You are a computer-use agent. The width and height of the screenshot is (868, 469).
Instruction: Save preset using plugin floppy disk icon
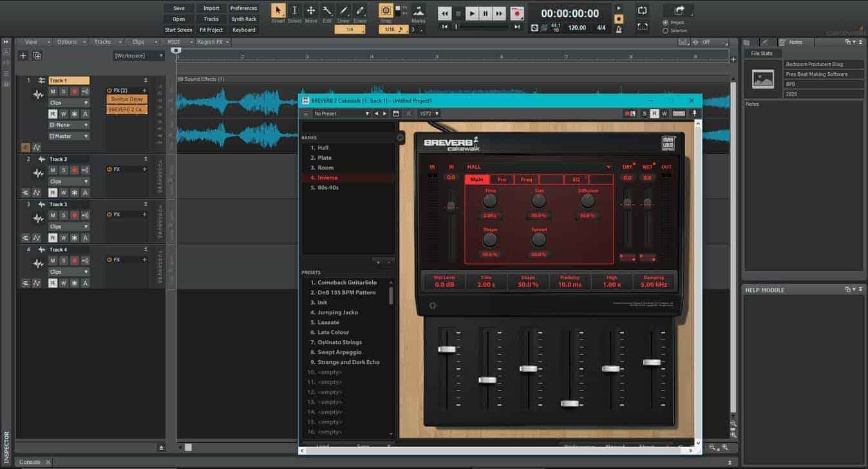pos(397,113)
